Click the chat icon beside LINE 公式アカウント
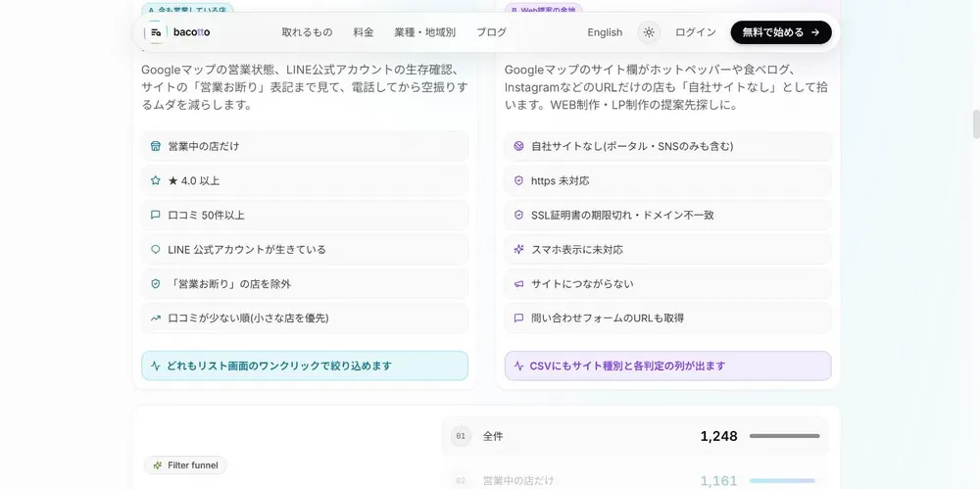The height and width of the screenshot is (489, 980). coord(156,250)
